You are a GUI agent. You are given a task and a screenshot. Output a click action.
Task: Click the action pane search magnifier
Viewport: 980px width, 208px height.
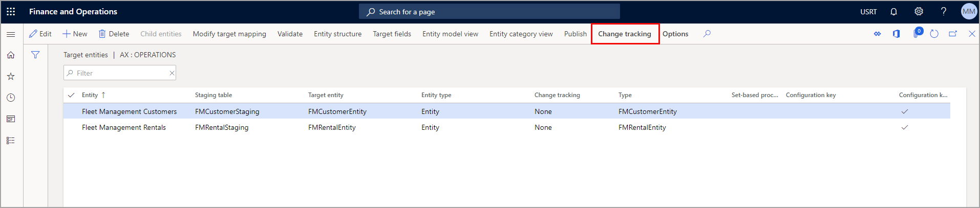(707, 34)
